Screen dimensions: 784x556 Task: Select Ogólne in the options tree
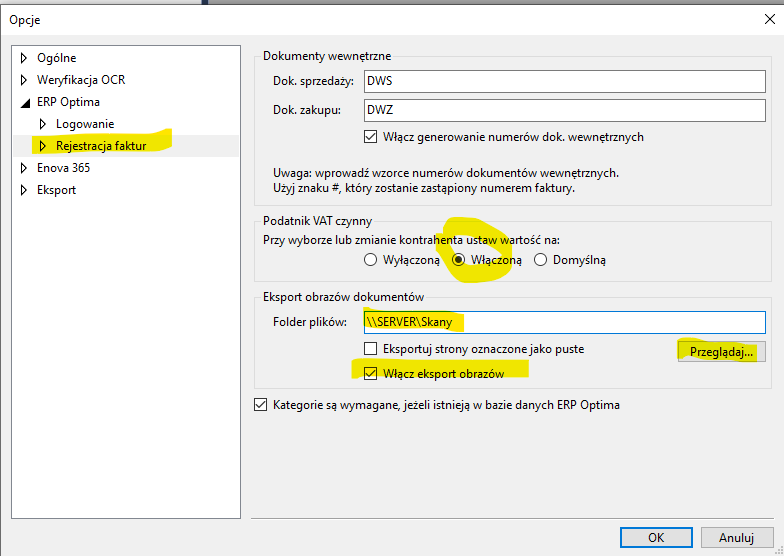tap(56, 58)
